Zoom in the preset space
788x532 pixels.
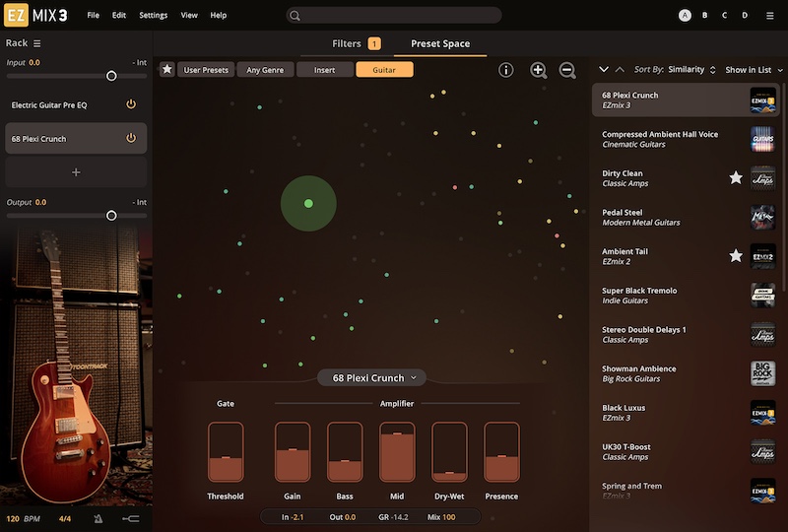538,70
